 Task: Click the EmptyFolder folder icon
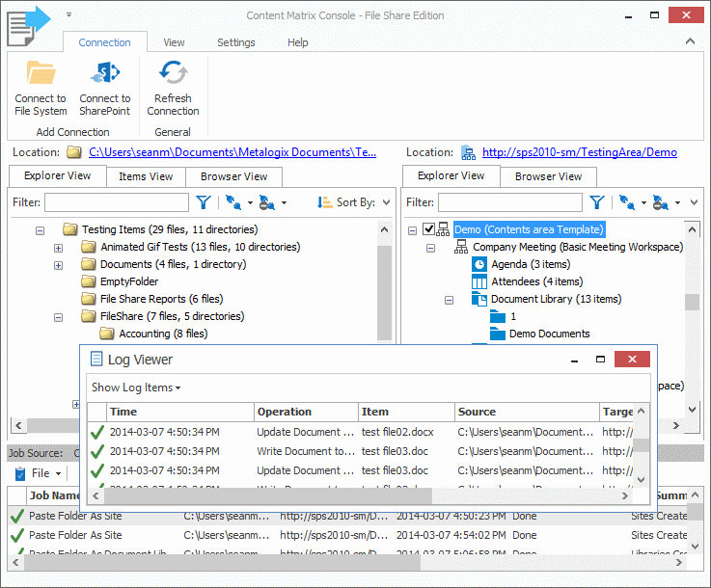[x=89, y=281]
